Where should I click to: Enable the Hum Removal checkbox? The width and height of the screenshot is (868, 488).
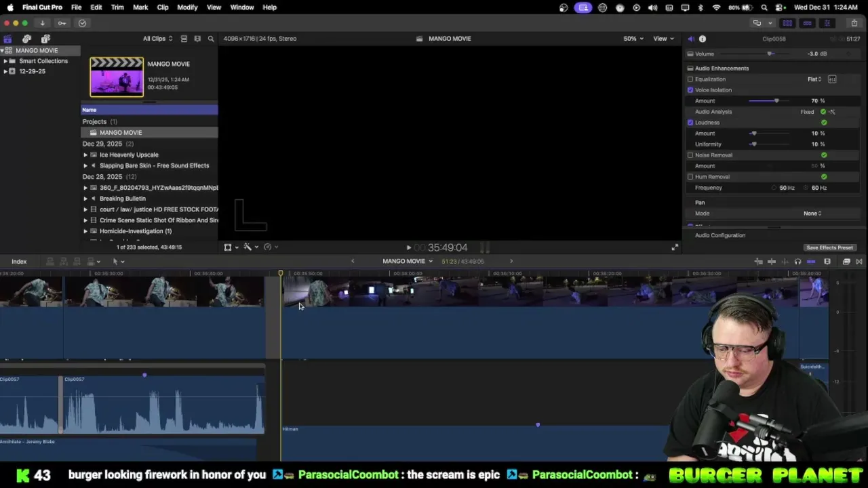(x=690, y=177)
